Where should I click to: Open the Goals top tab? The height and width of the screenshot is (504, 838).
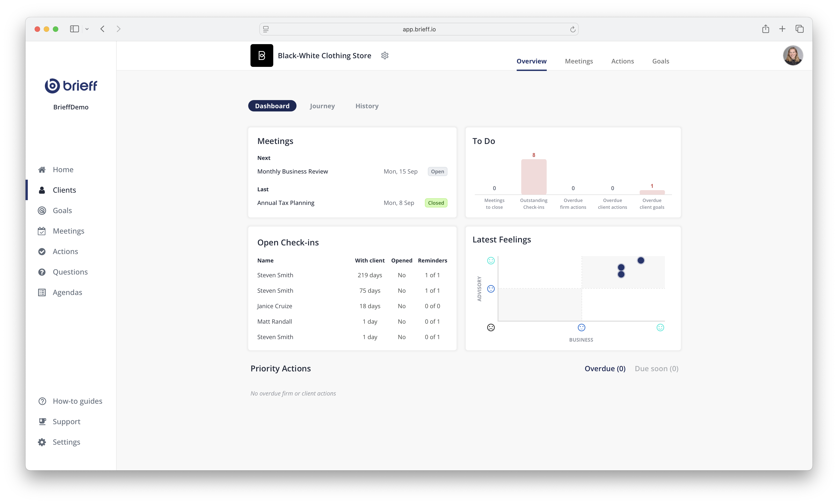pos(661,61)
